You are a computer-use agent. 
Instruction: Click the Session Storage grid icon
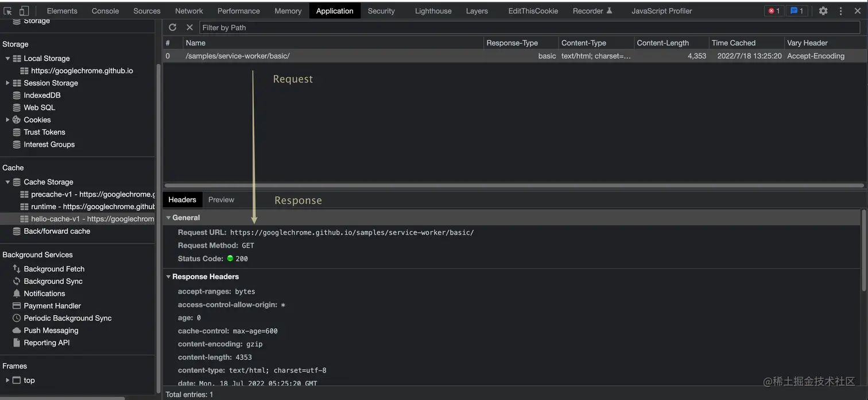(x=17, y=83)
